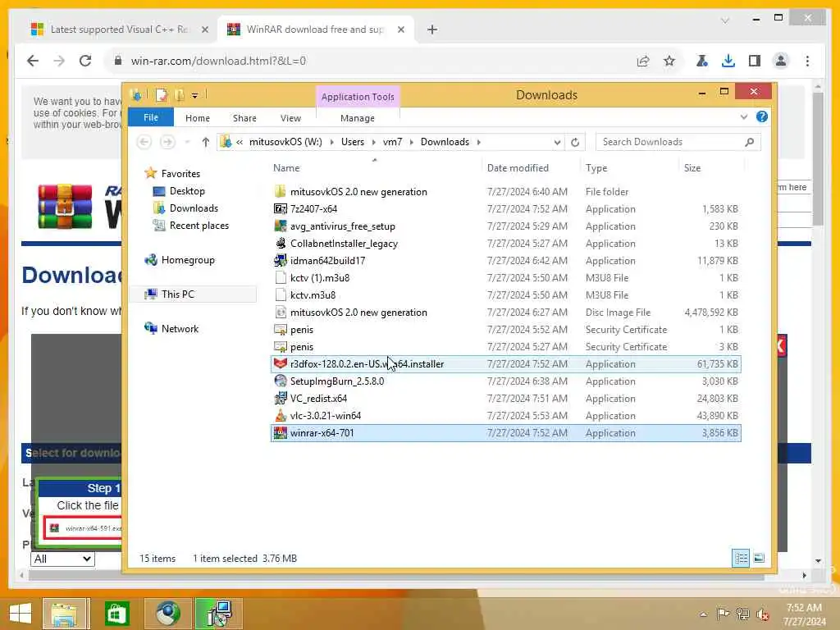Select winrar-x64-701 file
The height and width of the screenshot is (630, 840).
tap(505, 433)
